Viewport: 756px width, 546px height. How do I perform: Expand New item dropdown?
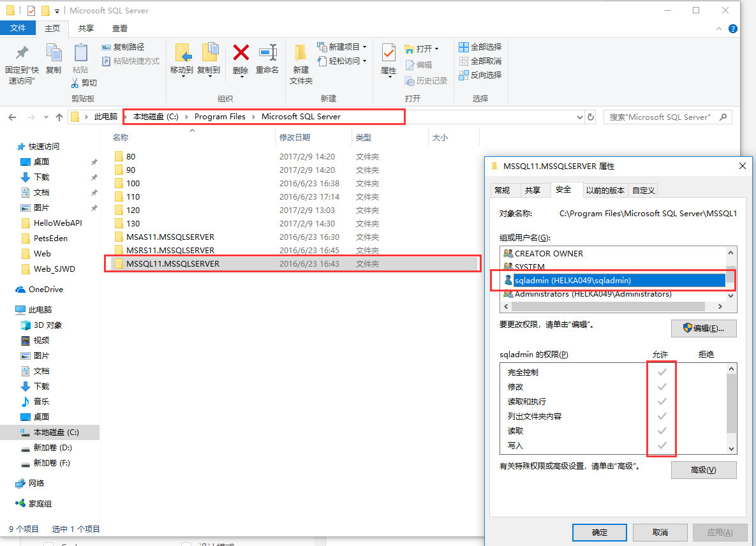point(364,47)
